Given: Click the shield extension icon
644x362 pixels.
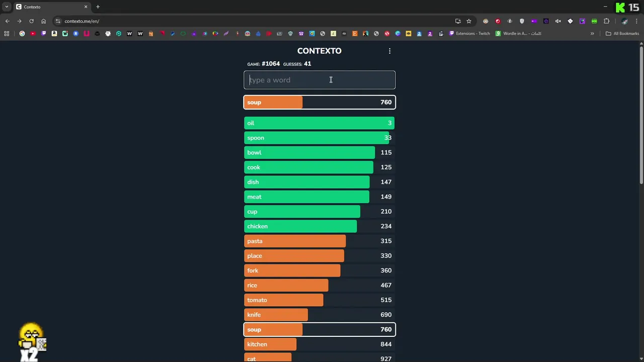Looking at the screenshot, I should [x=522, y=21].
